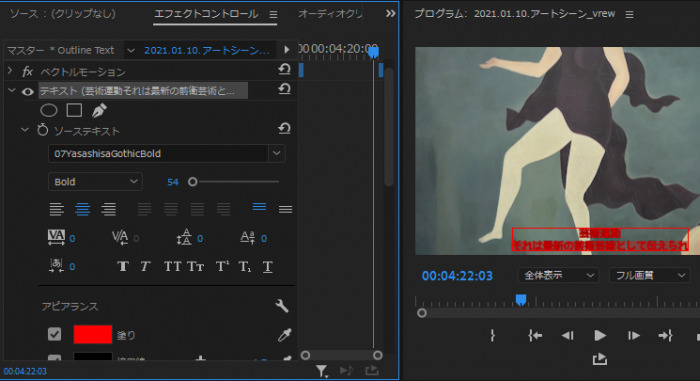Align text to the right
700x381 pixels.
(x=108, y=209)
